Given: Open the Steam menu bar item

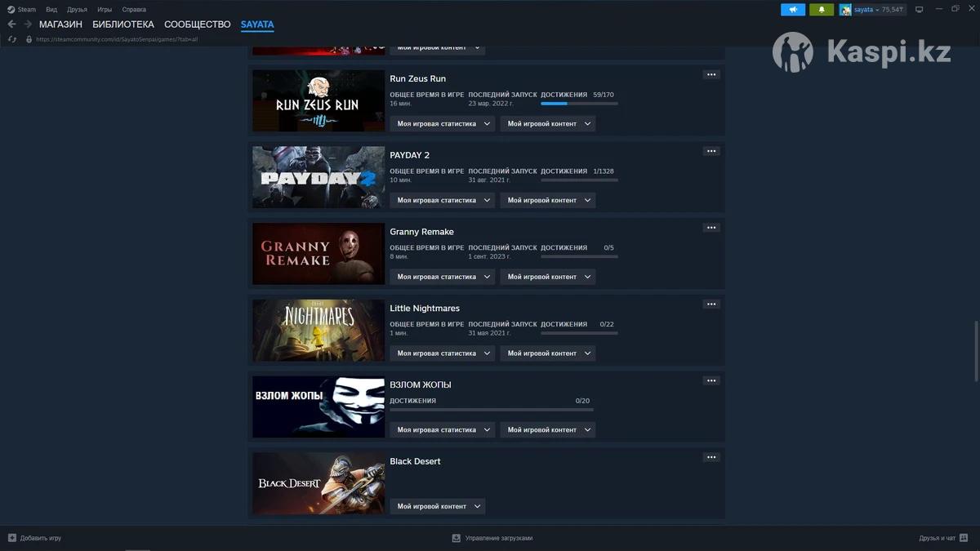Looking at the screenshot, I should pos(27,10).
